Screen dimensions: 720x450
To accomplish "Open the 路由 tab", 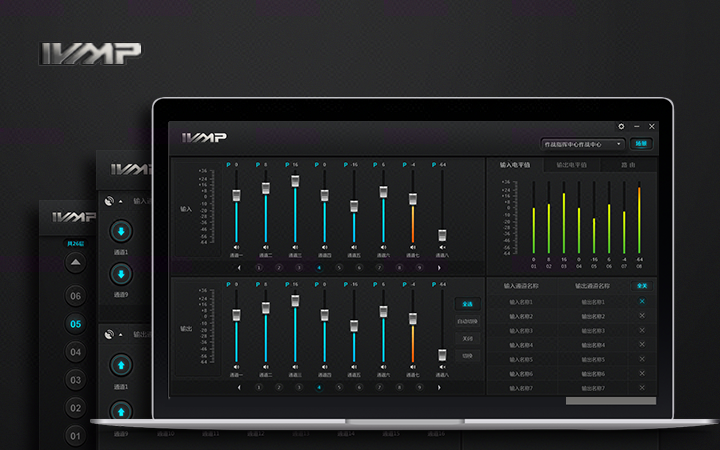I will (x=628, y=164).
